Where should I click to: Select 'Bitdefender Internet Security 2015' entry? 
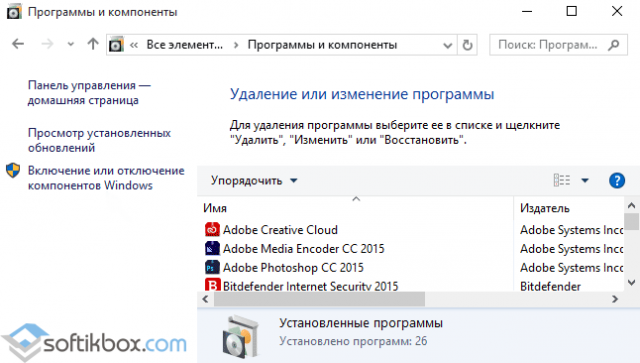(x=310, y=286)
